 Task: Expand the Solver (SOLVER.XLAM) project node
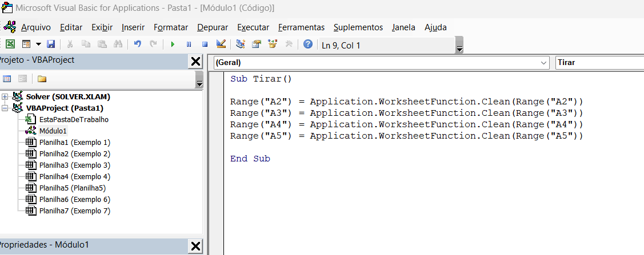[5, 97]
